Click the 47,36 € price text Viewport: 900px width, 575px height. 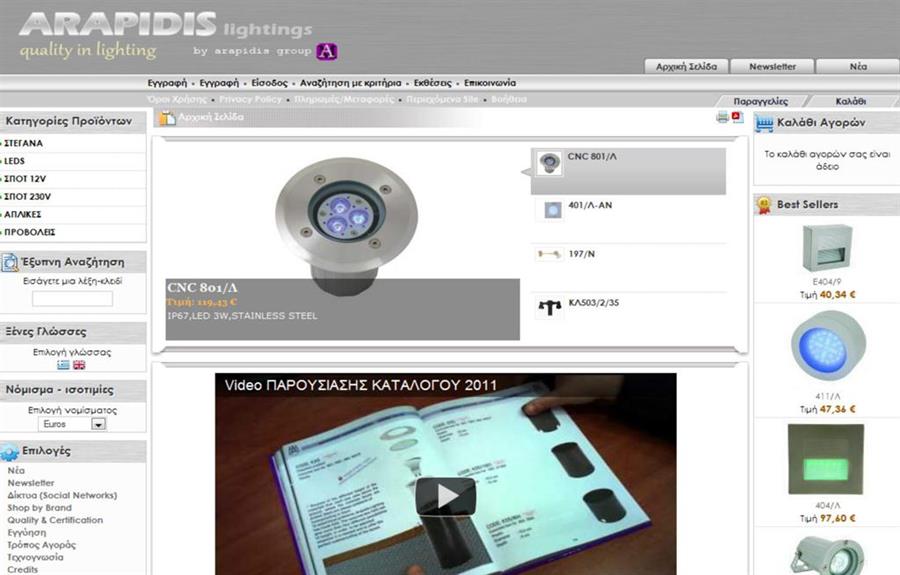(x=837, y=409)
